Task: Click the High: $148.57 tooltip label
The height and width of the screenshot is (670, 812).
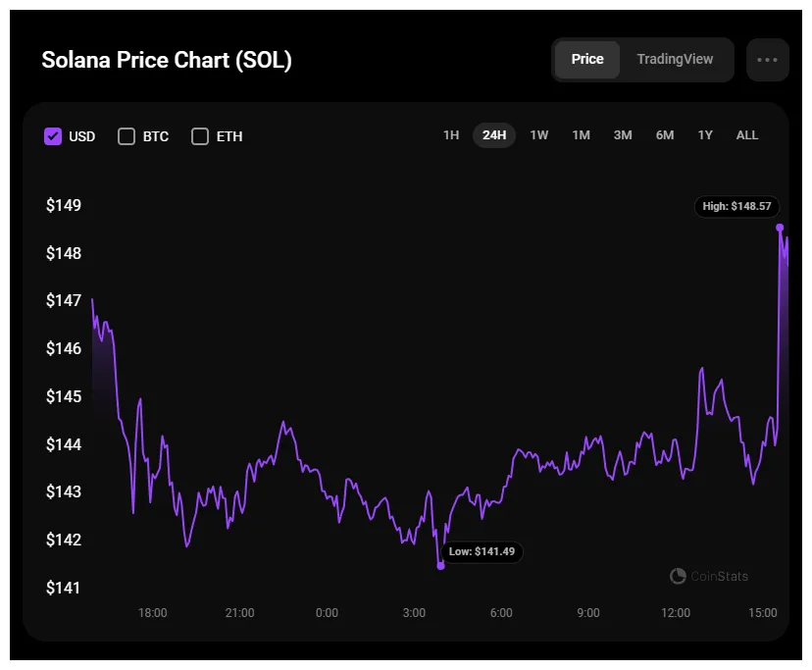Action: point(736,207)
